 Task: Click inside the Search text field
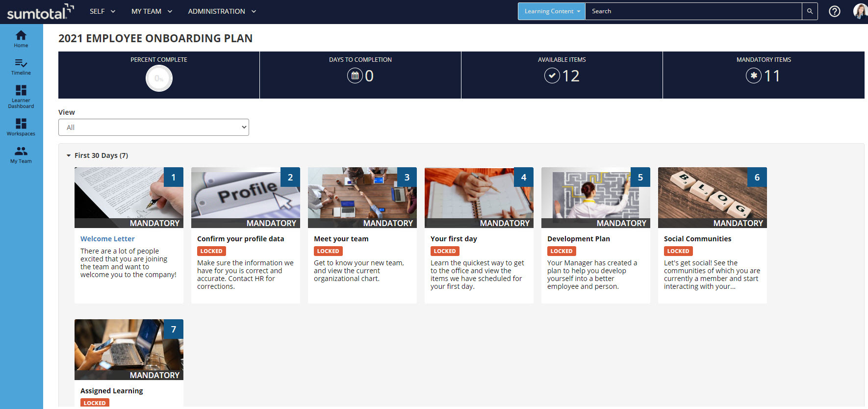[x=693, y=11]
